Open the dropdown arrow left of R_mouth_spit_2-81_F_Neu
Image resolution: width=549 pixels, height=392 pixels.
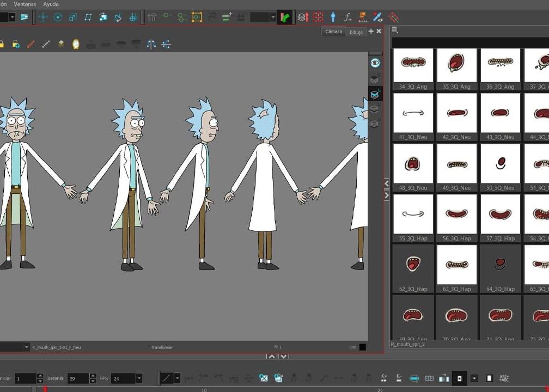[26, 347]
